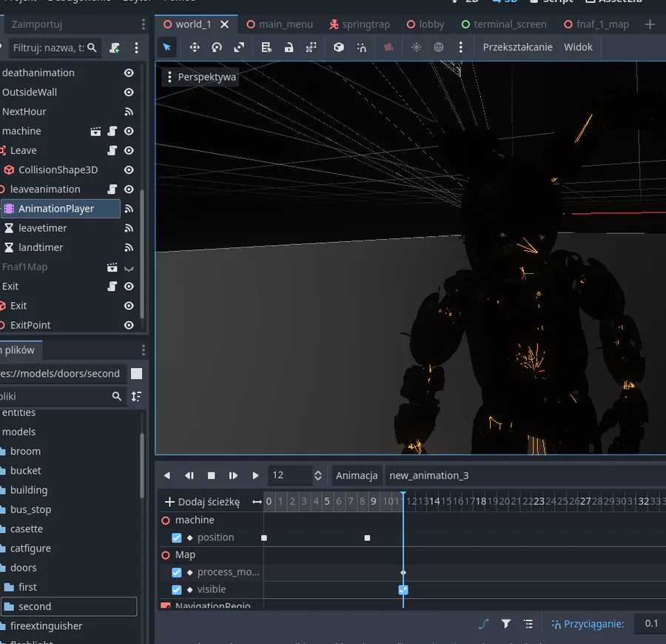Open the script attached to Leave
666x644 pixels.
pyautogui.click(x=112, y=150)
